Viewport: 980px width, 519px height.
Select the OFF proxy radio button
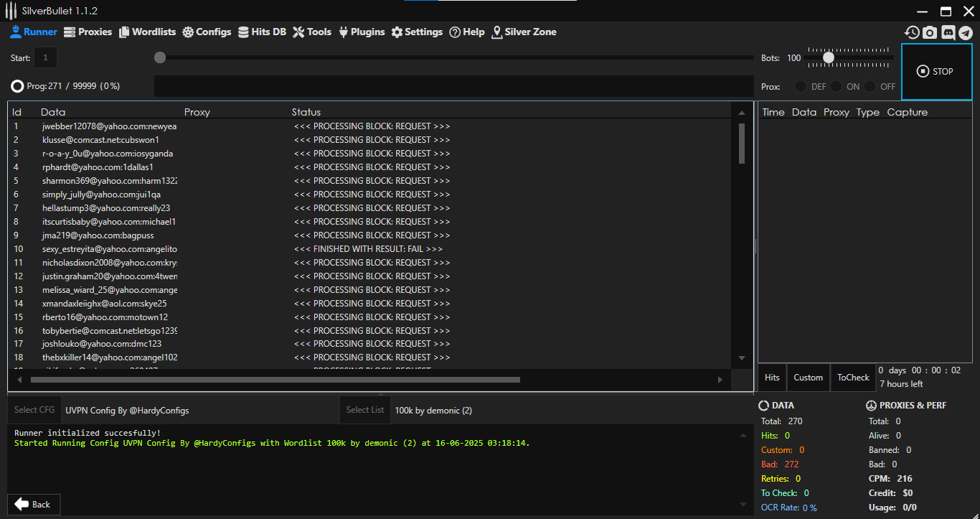coord(870,86)
